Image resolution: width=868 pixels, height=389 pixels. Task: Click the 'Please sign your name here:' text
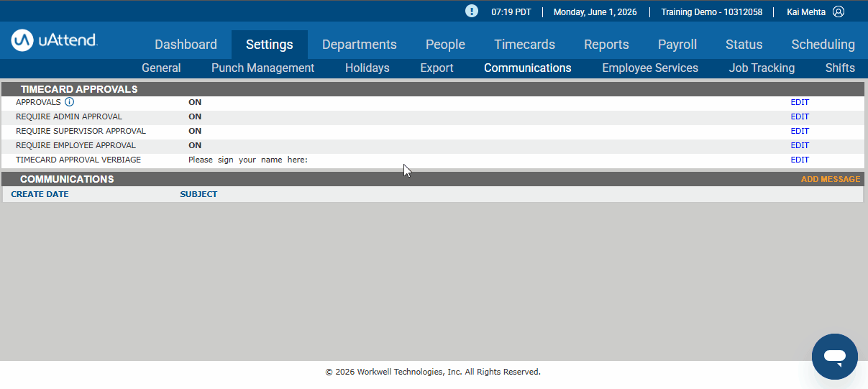(x=248, y=160)
